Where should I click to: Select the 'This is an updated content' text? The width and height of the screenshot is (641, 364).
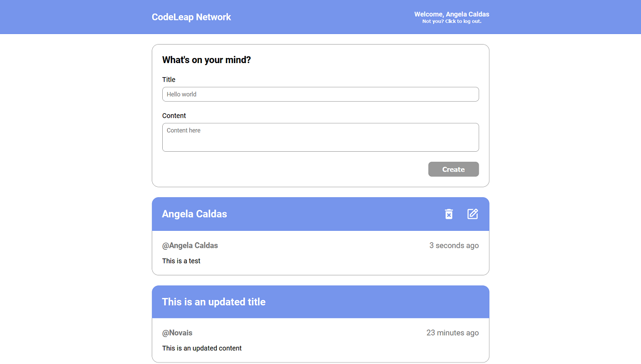(202, 348)
